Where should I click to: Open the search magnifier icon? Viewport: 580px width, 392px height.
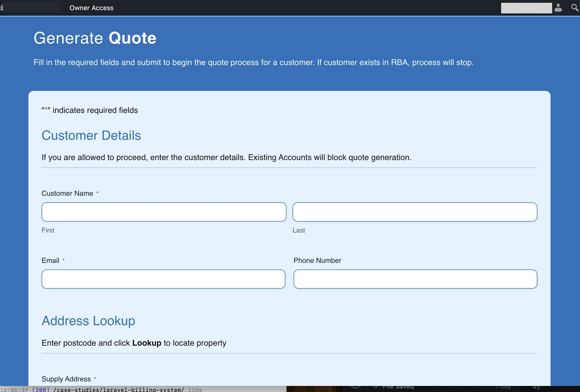click(x=575, y=8)
